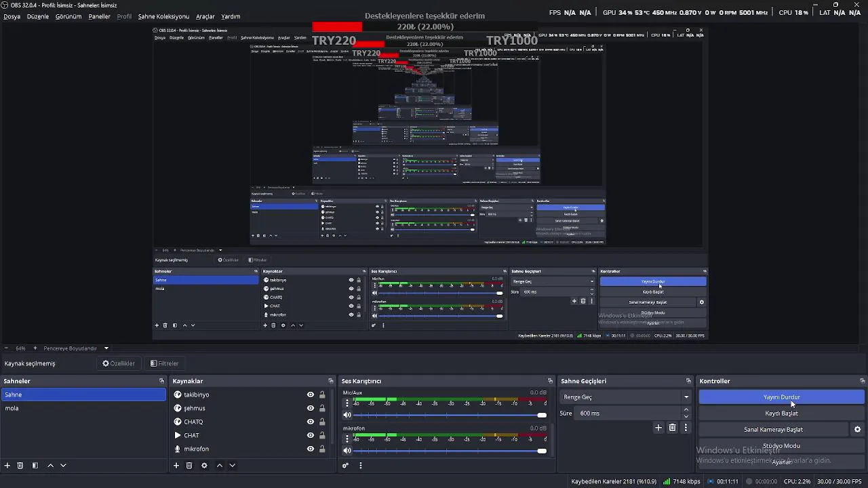This screenshot has height=488, width=868.
Task: Add a new source in Kaynaklar panel
Action: tap(176, 466)
